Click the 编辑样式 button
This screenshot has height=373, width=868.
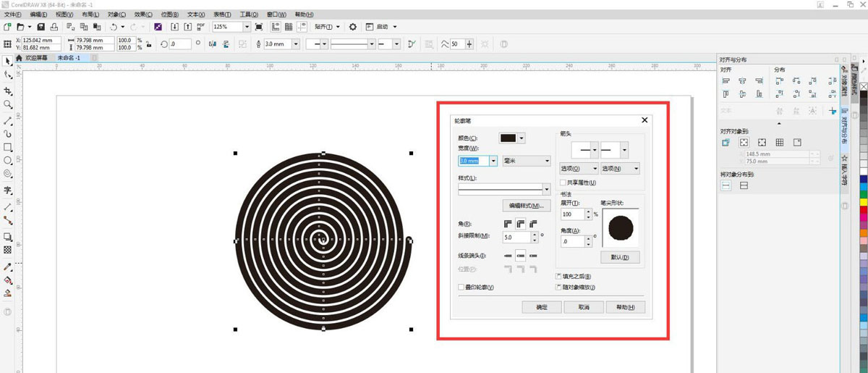(527, 206)
